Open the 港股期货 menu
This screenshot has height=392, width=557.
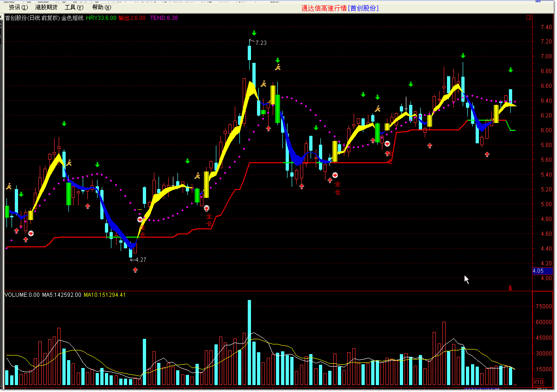click(x=46, y=7)
